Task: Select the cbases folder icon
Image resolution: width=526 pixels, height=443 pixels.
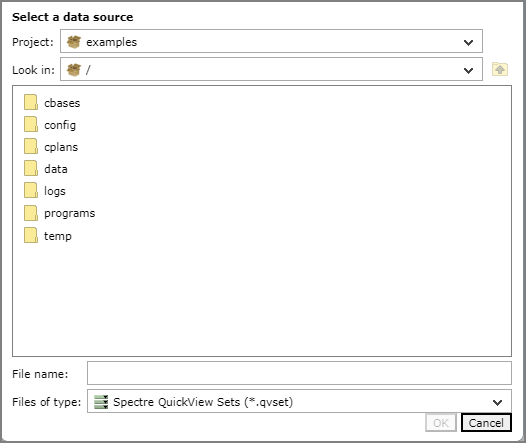Action: [x=31, y=102]
